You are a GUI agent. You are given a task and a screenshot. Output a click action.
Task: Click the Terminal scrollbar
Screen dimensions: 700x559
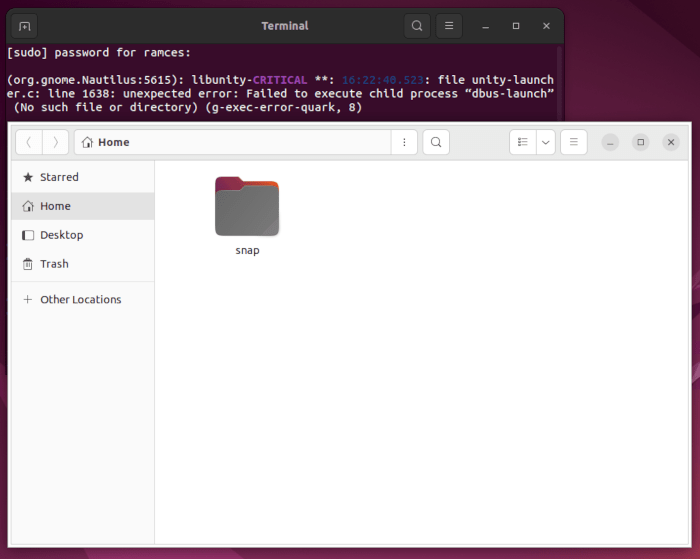tap(559, 83)
